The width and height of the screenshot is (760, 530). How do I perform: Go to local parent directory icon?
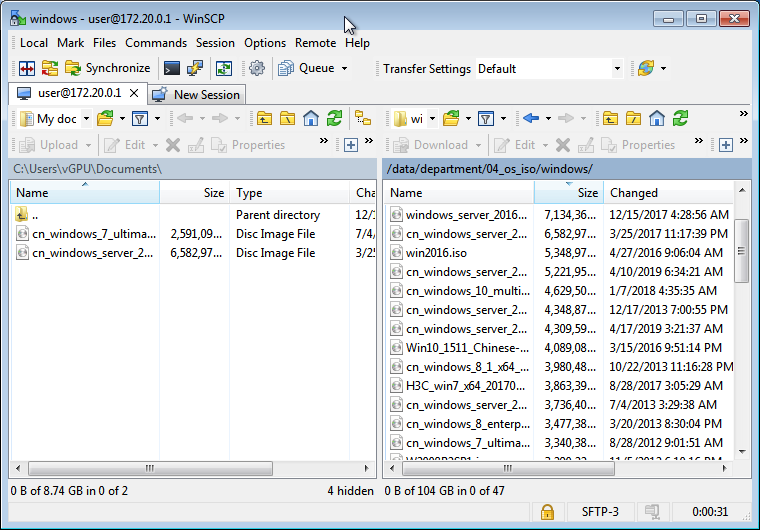pyautogui.click(x=264, y=119)
